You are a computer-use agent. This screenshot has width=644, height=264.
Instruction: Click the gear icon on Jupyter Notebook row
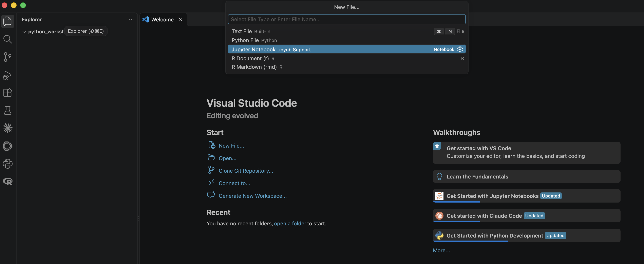point(460,49)
